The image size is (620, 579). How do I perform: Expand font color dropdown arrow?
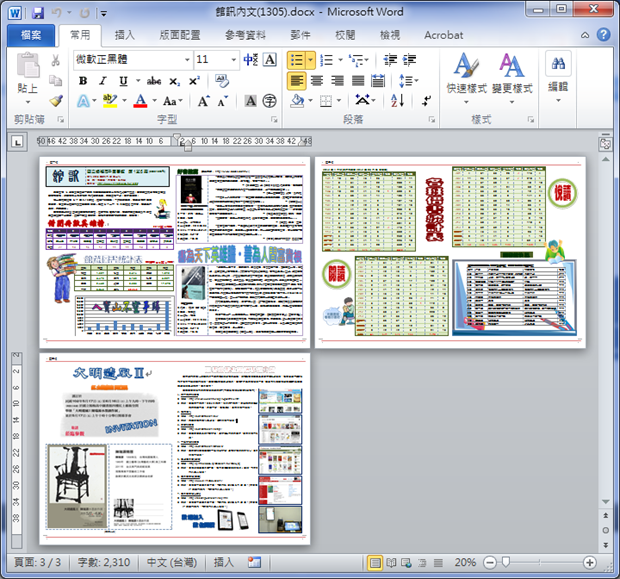154,101
